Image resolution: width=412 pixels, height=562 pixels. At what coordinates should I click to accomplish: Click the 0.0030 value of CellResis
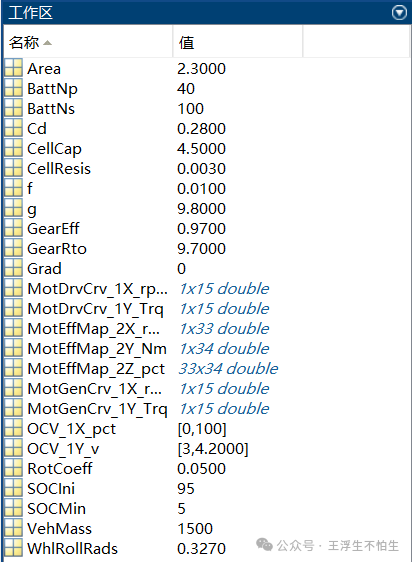[202, 169]
